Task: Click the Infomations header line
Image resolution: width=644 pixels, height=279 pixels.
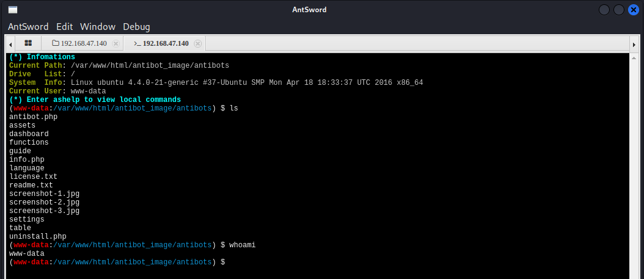Action: [42, 57]
